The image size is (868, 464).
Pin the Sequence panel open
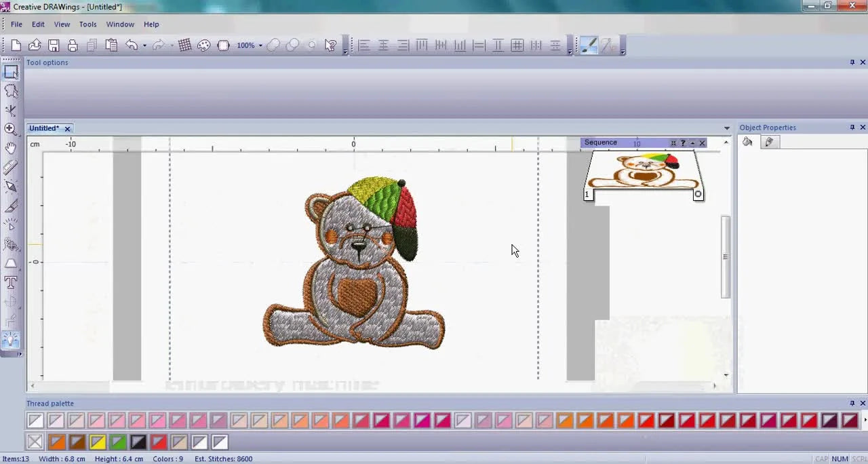point(673,142)
